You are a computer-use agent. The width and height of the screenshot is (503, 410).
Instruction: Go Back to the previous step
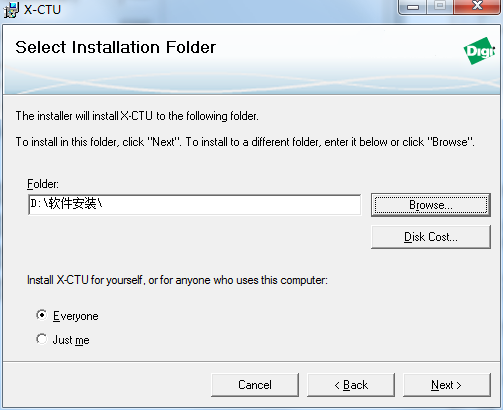[351, 385]
